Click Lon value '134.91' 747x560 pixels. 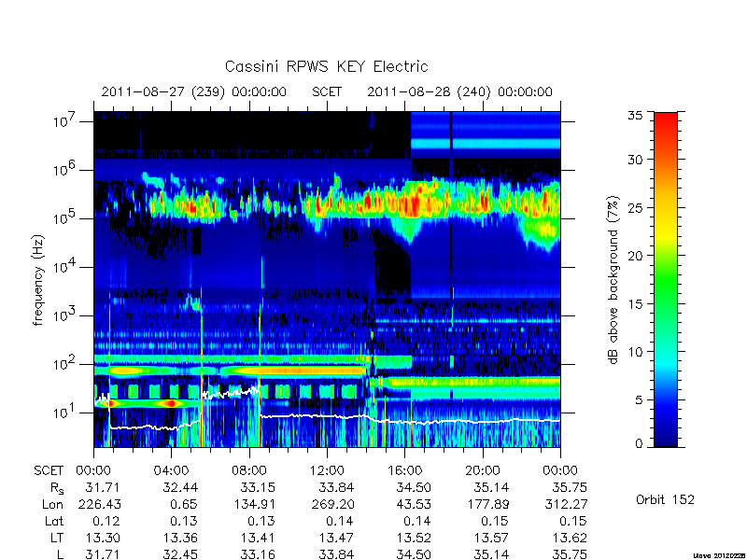254,504
